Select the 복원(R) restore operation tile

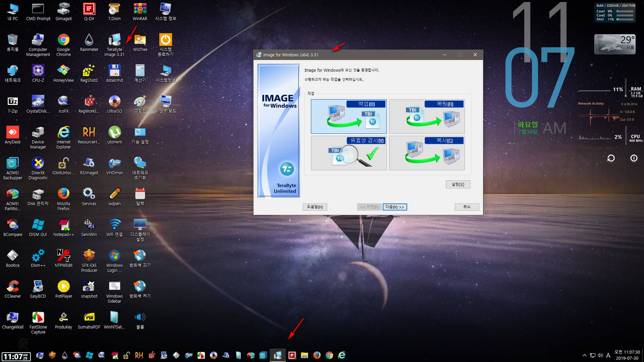[x=427, y=116]
